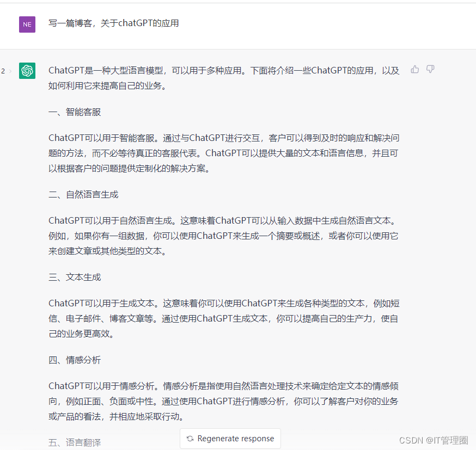The width and height of the screenshot is (476, 450).
Task: Click the heading 三、文本生成
Action: coord(75,278)
